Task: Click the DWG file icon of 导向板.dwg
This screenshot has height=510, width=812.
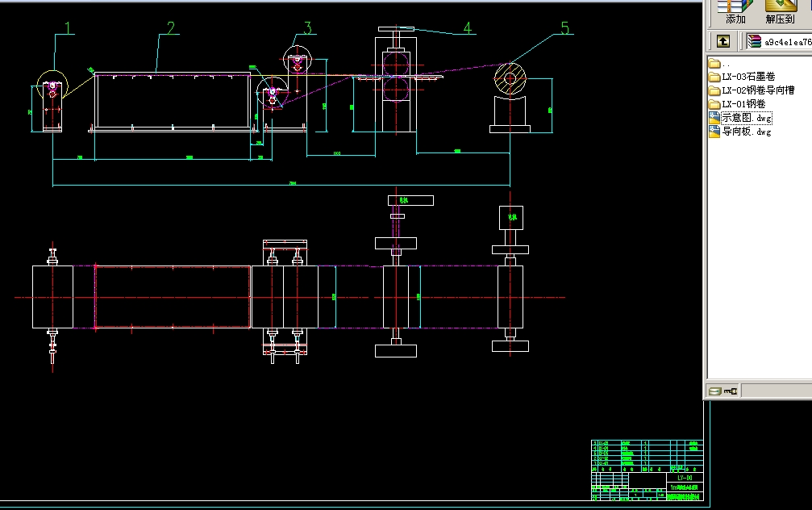Action: point(714,131)
